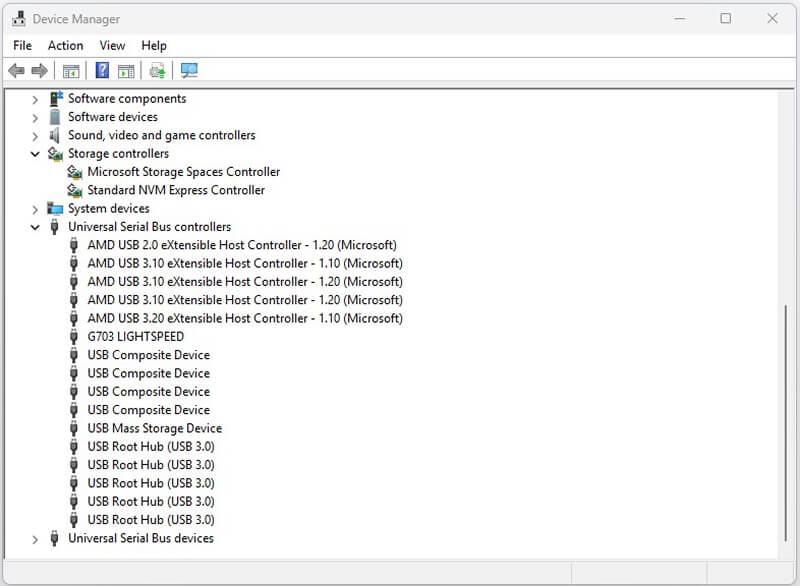Click the Microsoft Storage Spaces Controller icon
This screenshot has height=586, width=800.
[74, 172]
